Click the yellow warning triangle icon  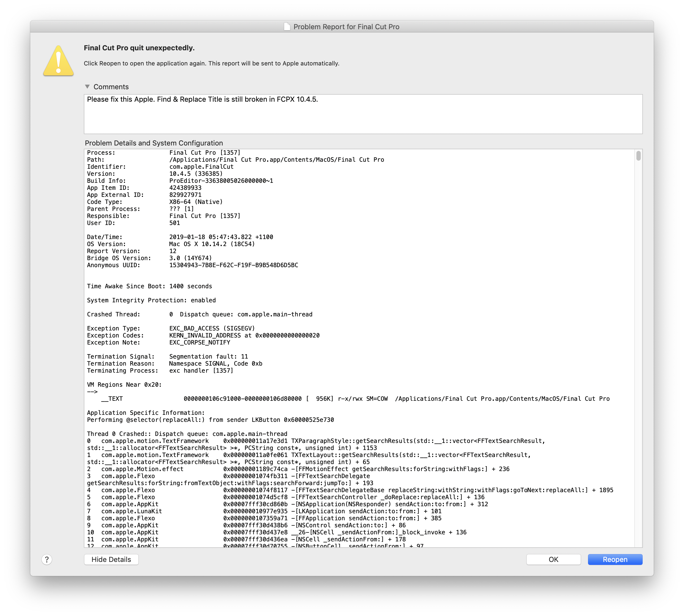point(59,61)
